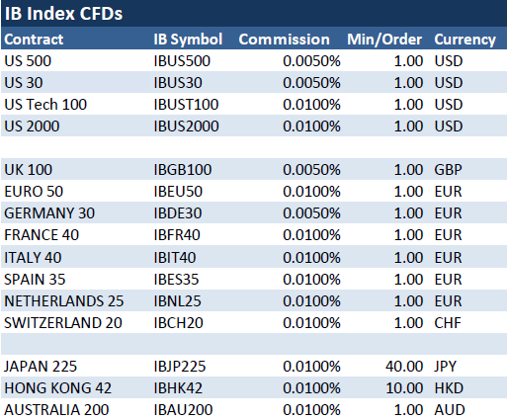Click the US Tech 100 contract name
Image resolution: width=507 pixels, height=420 pixels.
tap(45, 105)
